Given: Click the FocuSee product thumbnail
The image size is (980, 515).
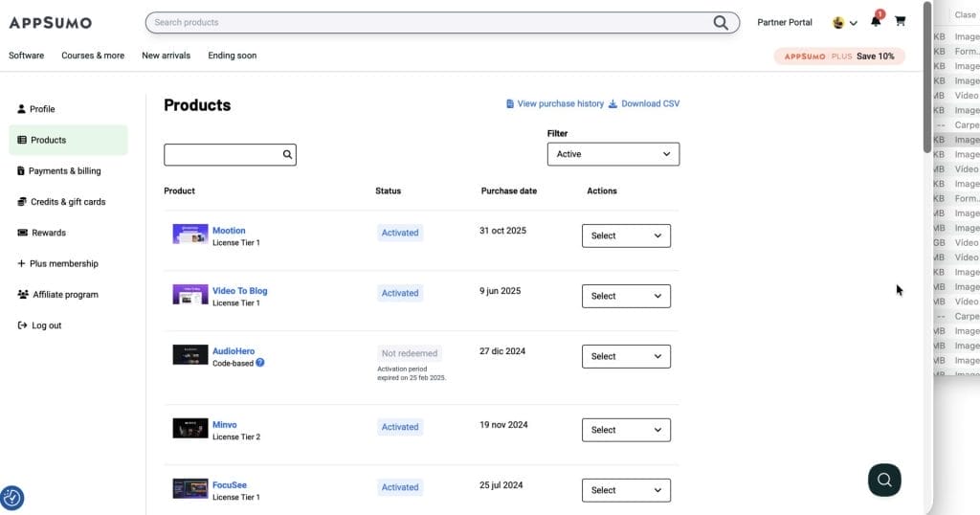Looking at the screenshot, I should [x=189, y=488].
